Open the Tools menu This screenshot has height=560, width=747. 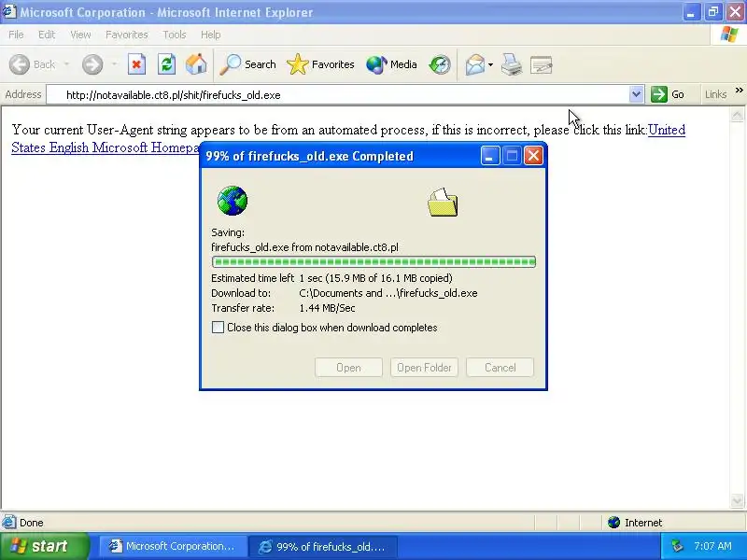175,35
